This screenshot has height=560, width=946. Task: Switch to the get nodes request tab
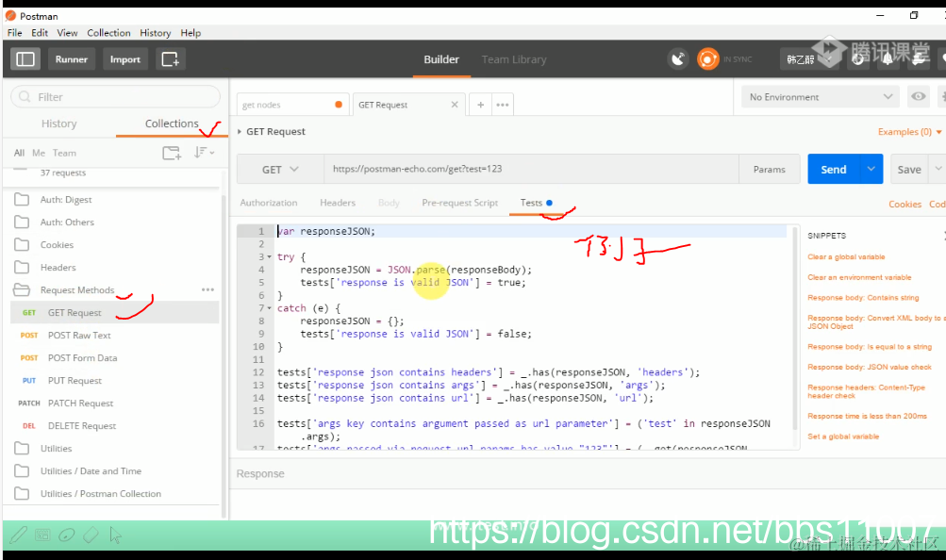tap(292, 105)
